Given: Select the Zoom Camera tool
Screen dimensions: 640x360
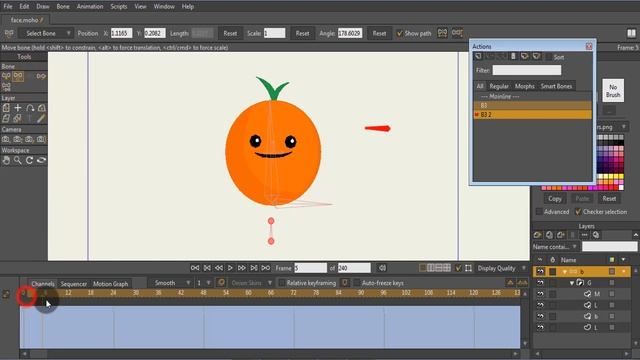Looking at the screenshot, I should (x=18, y=139).
